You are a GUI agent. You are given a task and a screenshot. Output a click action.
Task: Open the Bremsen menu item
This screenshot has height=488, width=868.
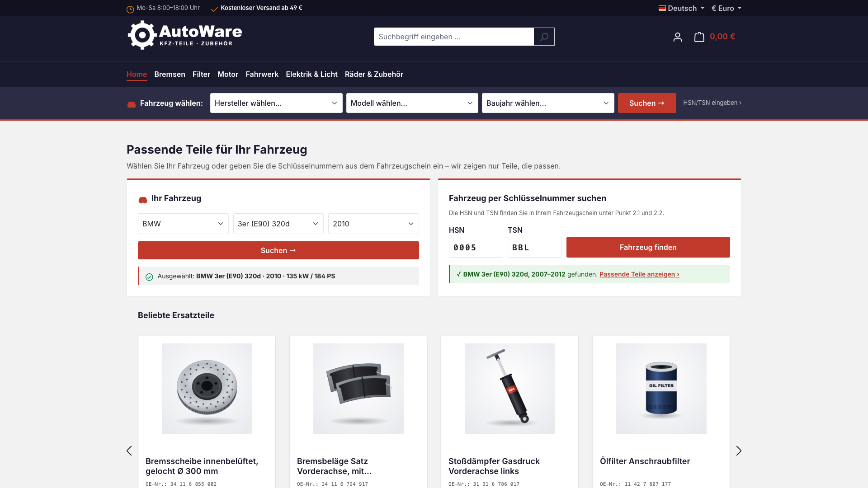pos(170,74)
